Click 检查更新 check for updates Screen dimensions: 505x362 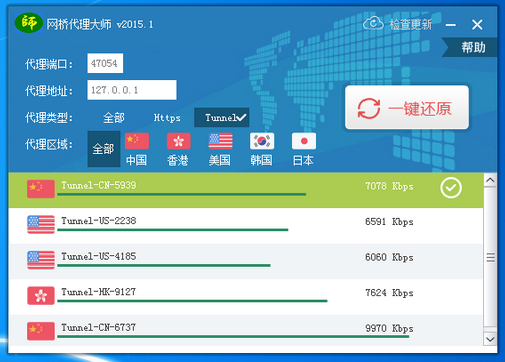coord(411,24)
